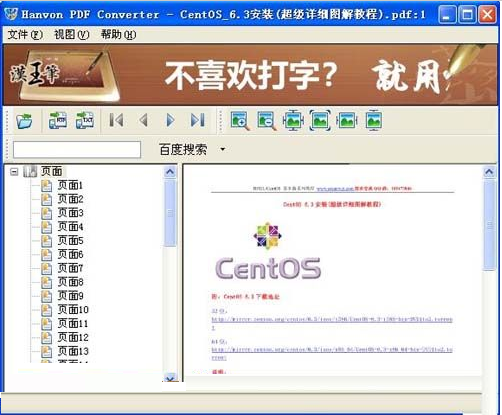Select 页面12 in the page tree
The height and width of the screenshot is (415, 502).
point(73,337)
